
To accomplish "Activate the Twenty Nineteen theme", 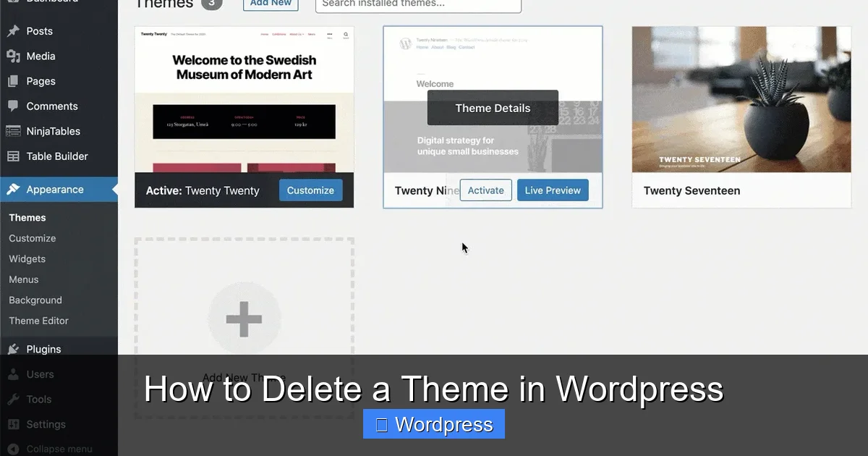I will coord(485,190).
